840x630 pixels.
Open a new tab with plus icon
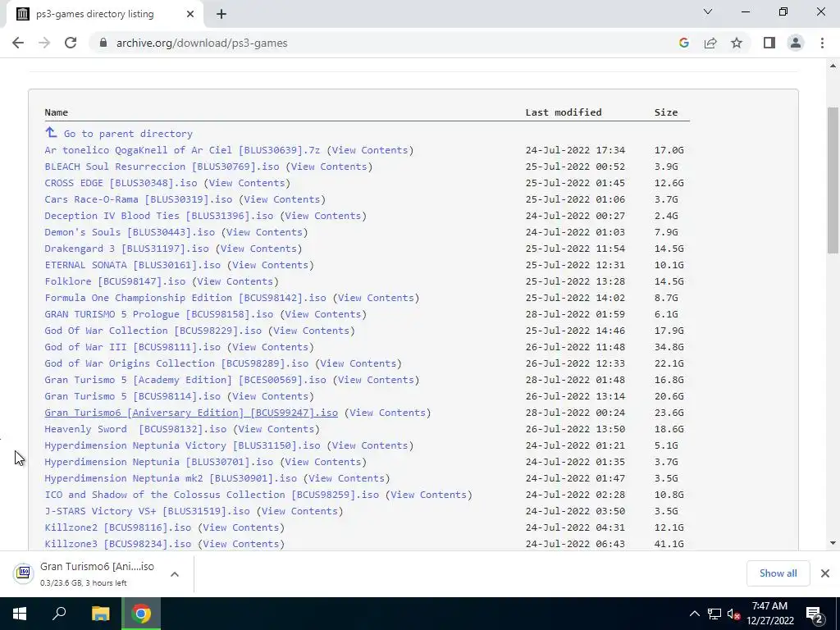(221, 15)
